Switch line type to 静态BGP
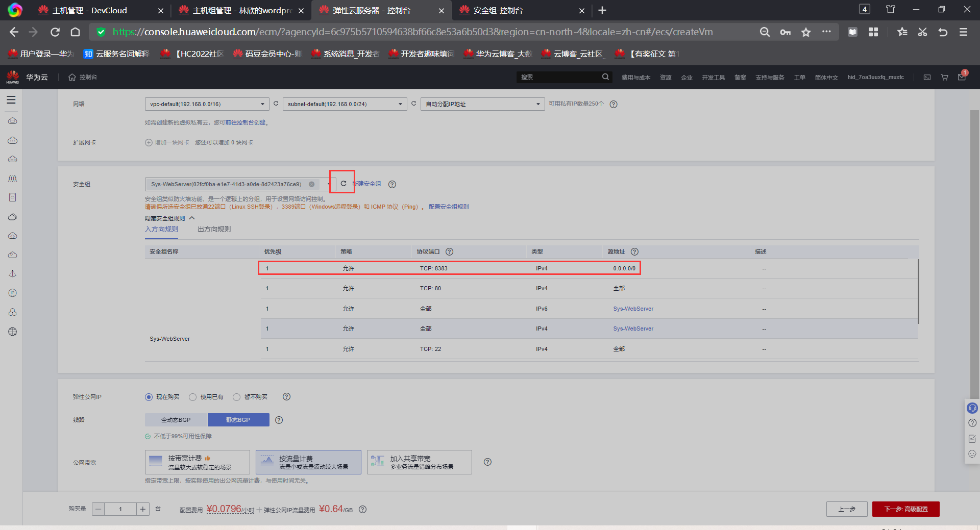Image resolution: width=980 pixels, height=530 pixels. 238,420
